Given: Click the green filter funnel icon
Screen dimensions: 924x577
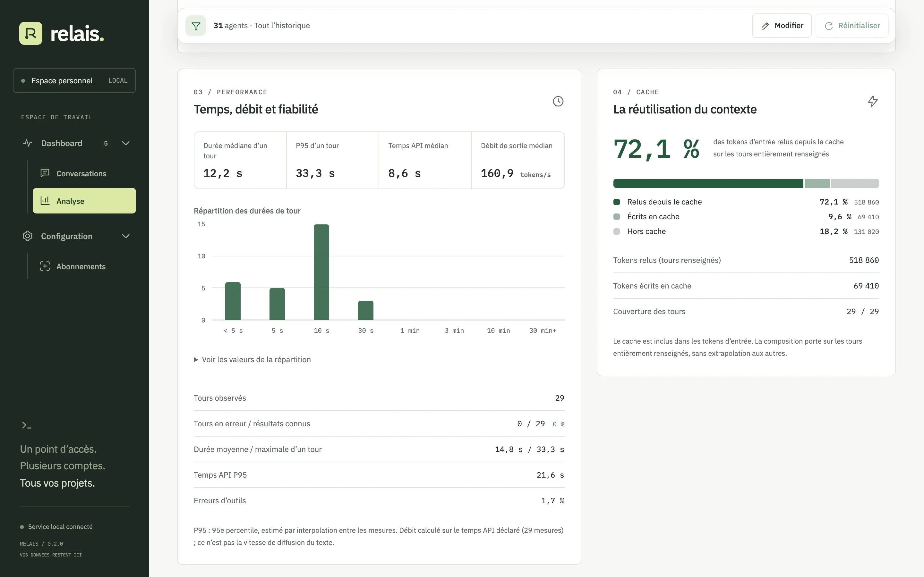Looking at the screenshot, I should point(195,26).
